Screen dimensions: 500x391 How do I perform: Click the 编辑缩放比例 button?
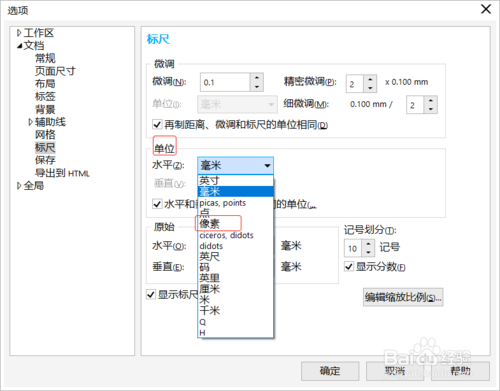coord(403,297)
